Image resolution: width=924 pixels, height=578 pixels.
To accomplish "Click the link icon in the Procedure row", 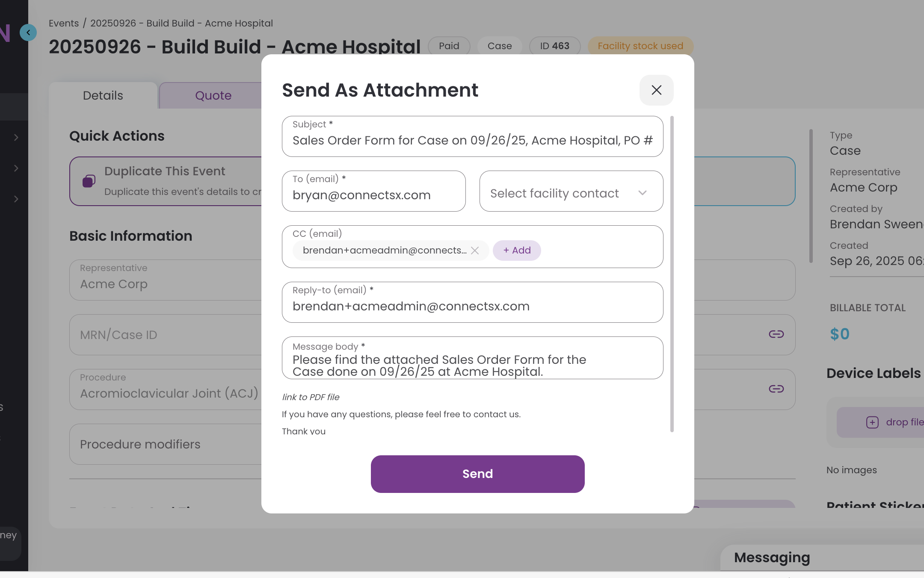I will pyautogui.click(x=776, y=389).
